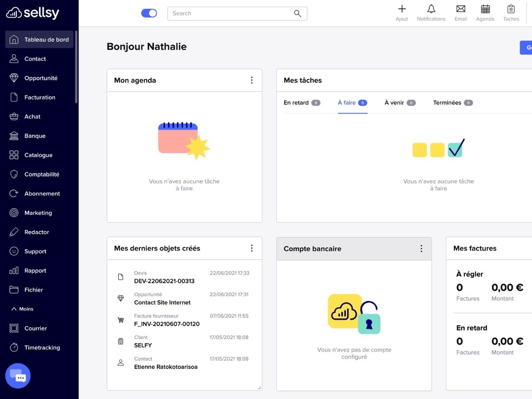This screenshot has width=532, height=399.
Task: Switch to the En retard tab
Action: point(302,103)
